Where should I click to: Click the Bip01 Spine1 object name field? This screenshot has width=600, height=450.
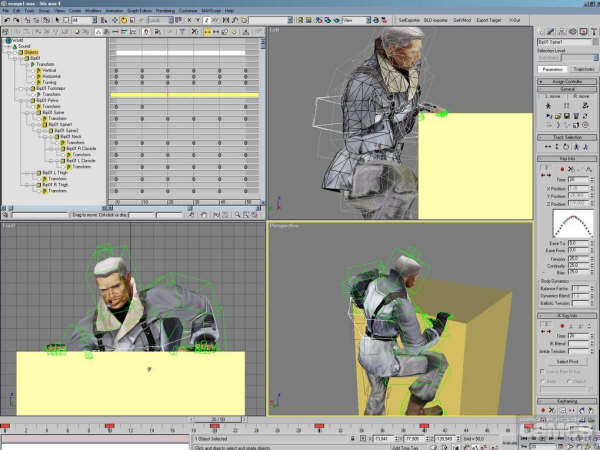point(565,42)
